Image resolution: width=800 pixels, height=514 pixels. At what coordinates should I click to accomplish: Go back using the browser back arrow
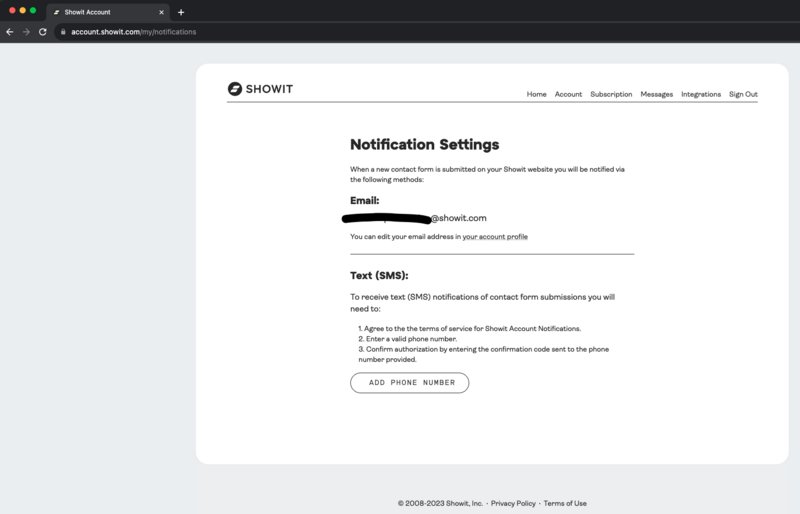click(x=10, y=32)
